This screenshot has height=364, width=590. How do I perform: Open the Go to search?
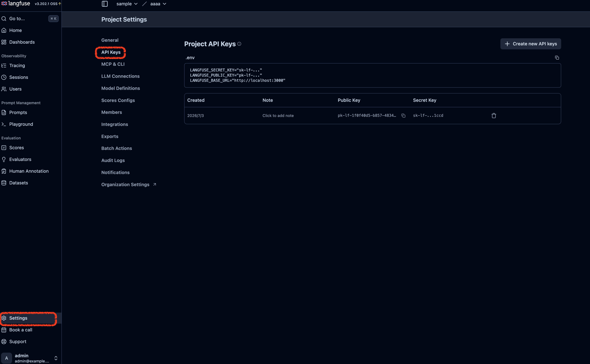[30, 19]
